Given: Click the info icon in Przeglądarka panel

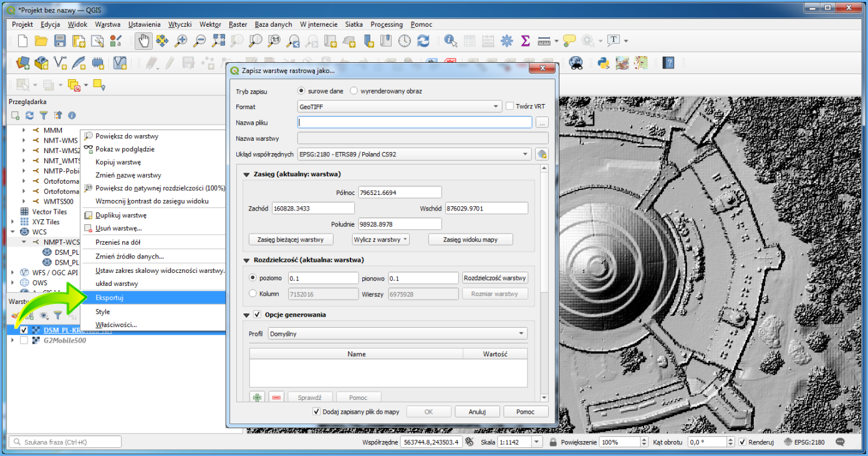Looking at the screenshot, I should click(72, 115).
